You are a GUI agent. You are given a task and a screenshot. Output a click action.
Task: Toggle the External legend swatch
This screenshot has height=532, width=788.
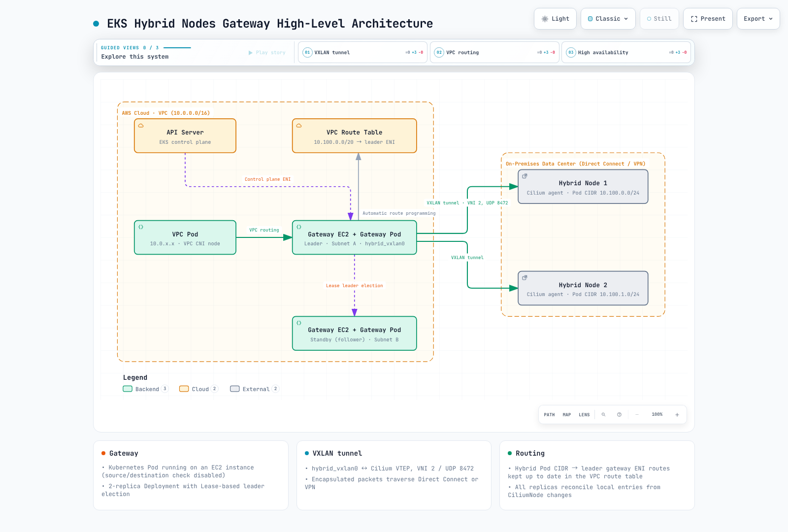click(x=235, y=389)
